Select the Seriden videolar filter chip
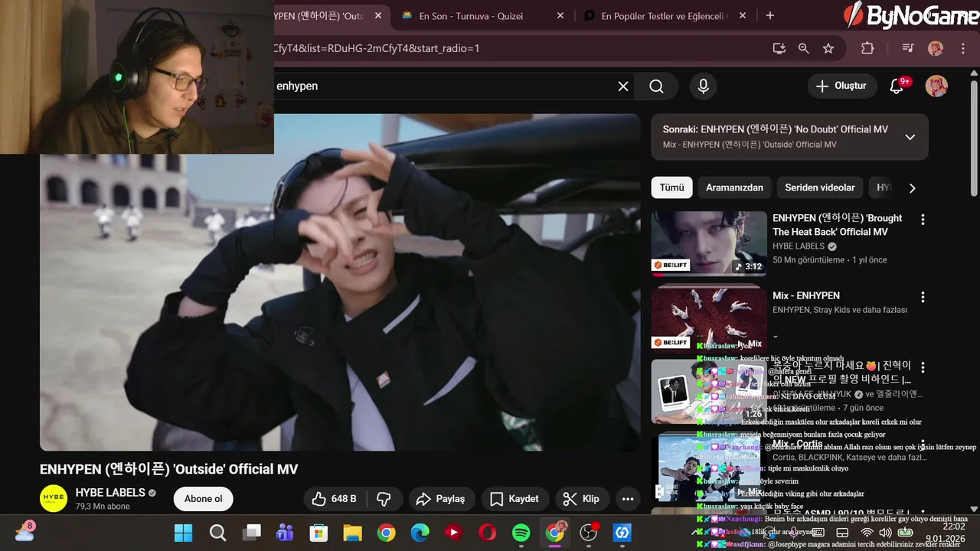Image resolution: width=980 pixels, height=551 pixels. [x=820, y=187]
